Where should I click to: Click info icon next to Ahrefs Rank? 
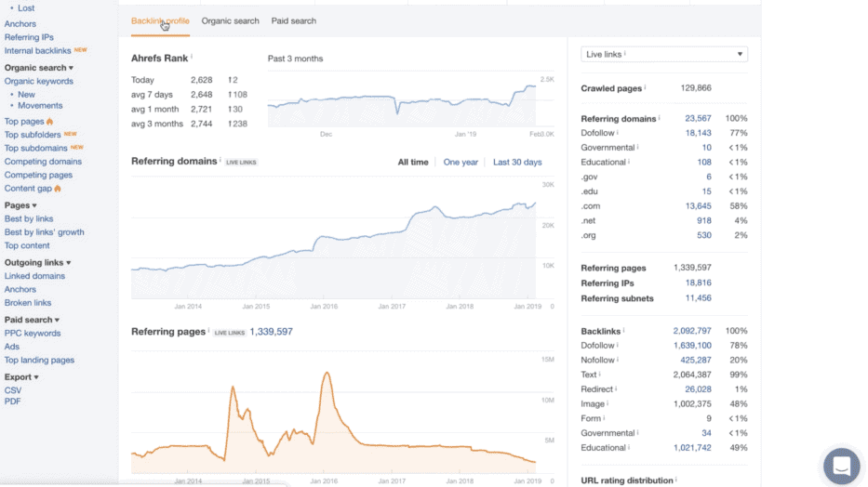(192, 57)
